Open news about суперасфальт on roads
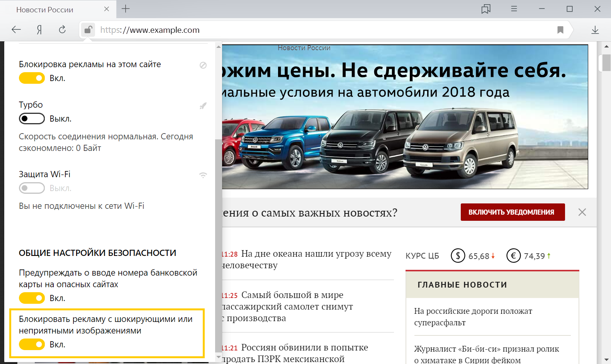Screen dimensions: 611x364 point(473,317)
